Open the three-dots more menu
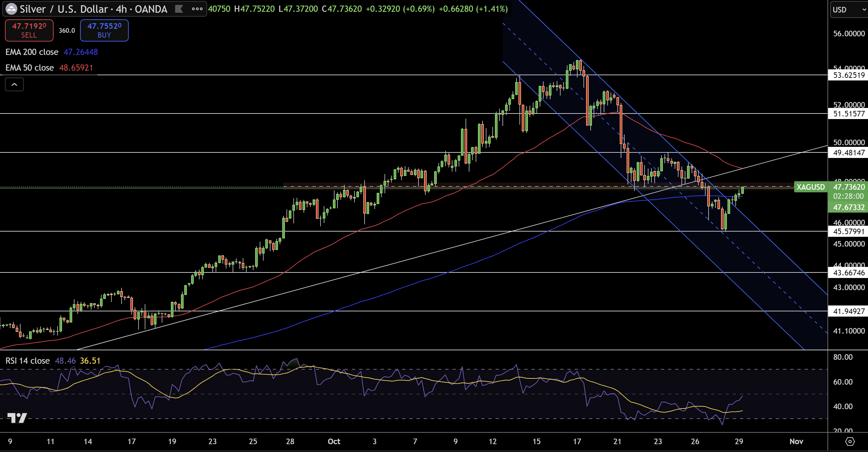 pos(197,9)
